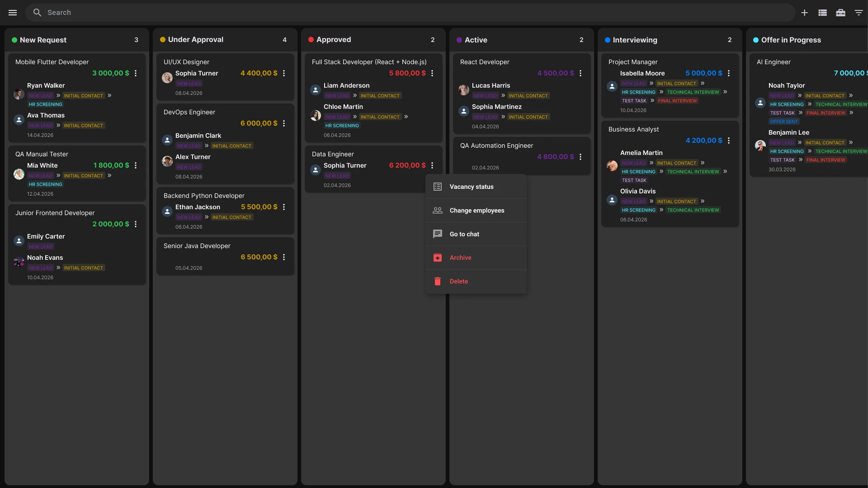Screen dimensions: 868x488
Task: Click the Go to chat icon
Action: [438, 234]
